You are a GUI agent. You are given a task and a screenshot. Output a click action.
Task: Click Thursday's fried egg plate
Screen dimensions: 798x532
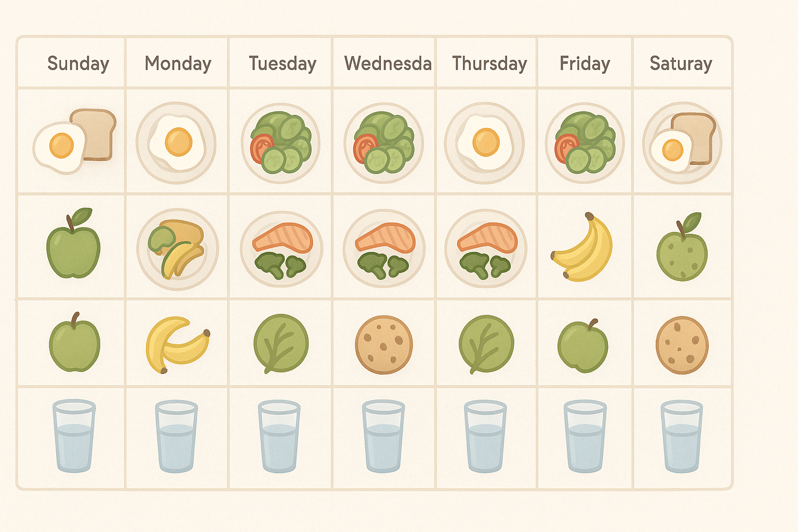point(485,143)
